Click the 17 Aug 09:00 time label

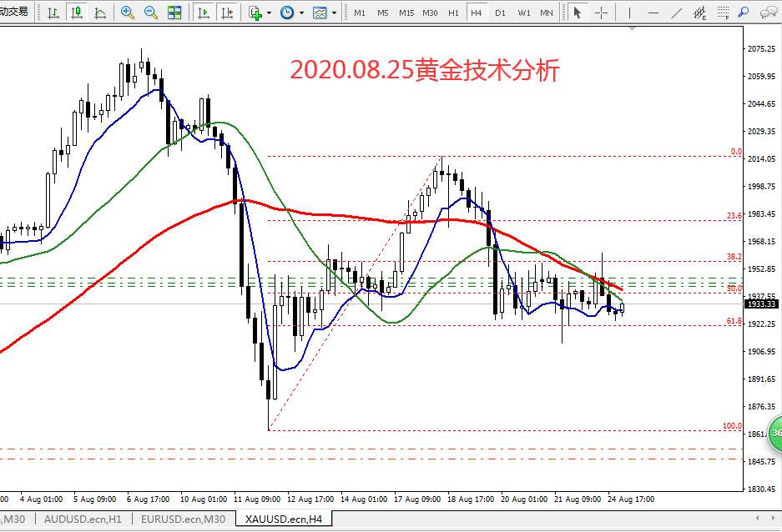pos(417,499)
